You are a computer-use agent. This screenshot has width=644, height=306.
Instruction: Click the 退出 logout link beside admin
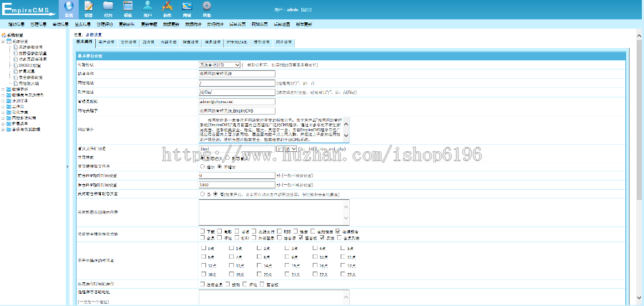pos(306,9)
